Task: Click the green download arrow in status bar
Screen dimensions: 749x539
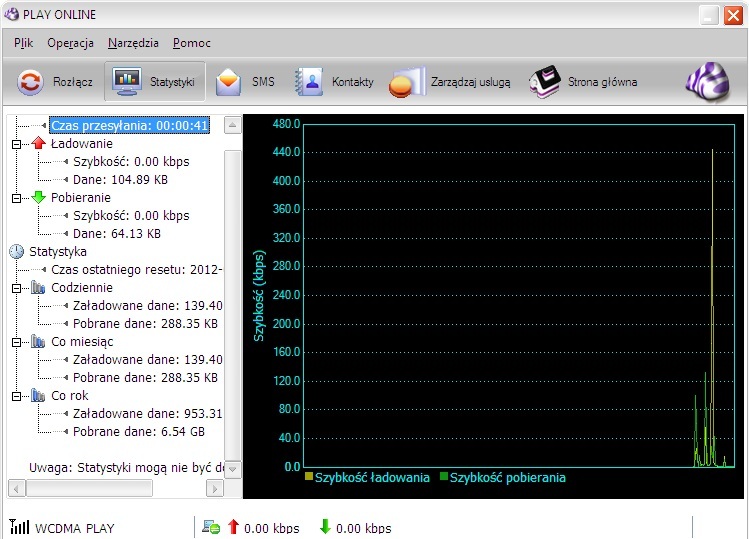Action: point(325,527)
